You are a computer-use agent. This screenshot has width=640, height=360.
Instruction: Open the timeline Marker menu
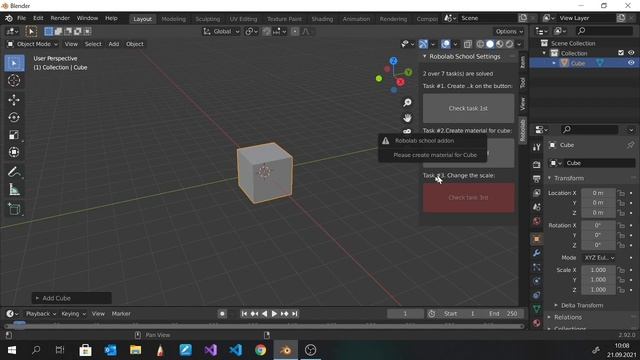[121, 314]
